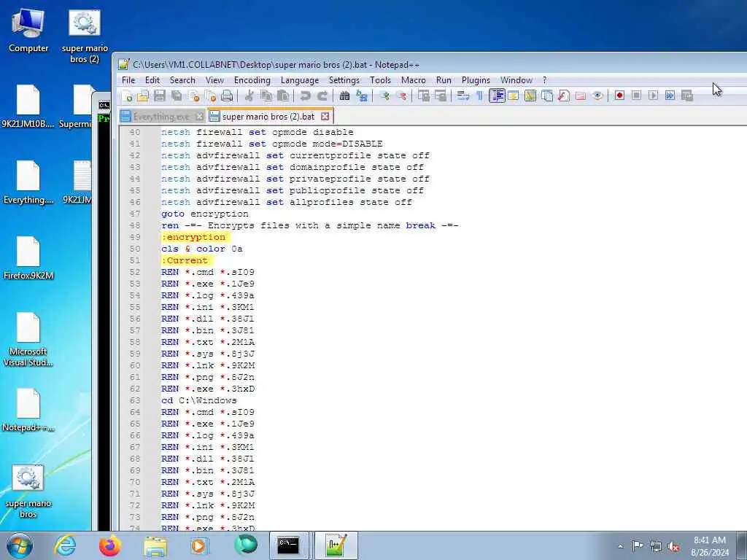Image resolution: width=747 pixels, height=560 pixels.
Task: Open the Run menu
Action: coord(444,80)
